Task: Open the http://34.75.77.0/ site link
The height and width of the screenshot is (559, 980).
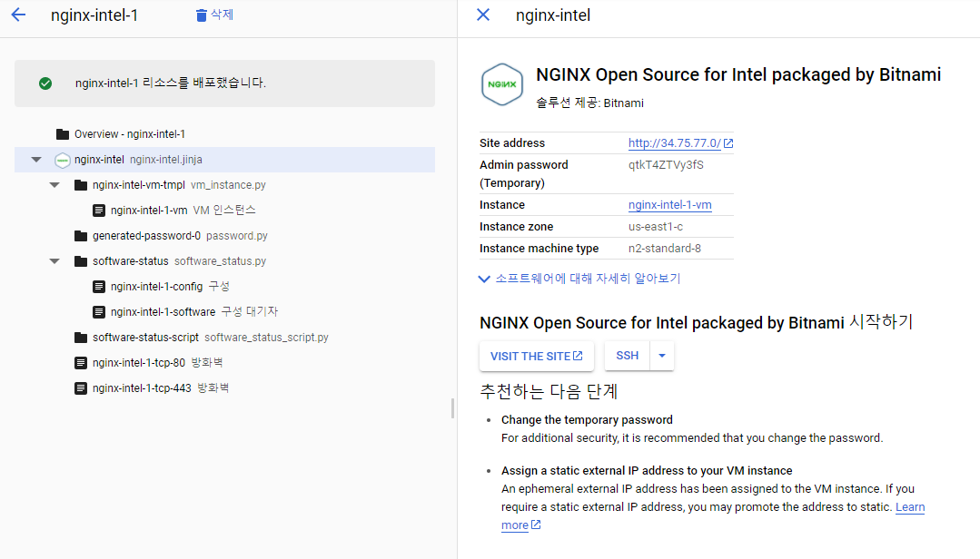Action: click(x=675, y=143)
